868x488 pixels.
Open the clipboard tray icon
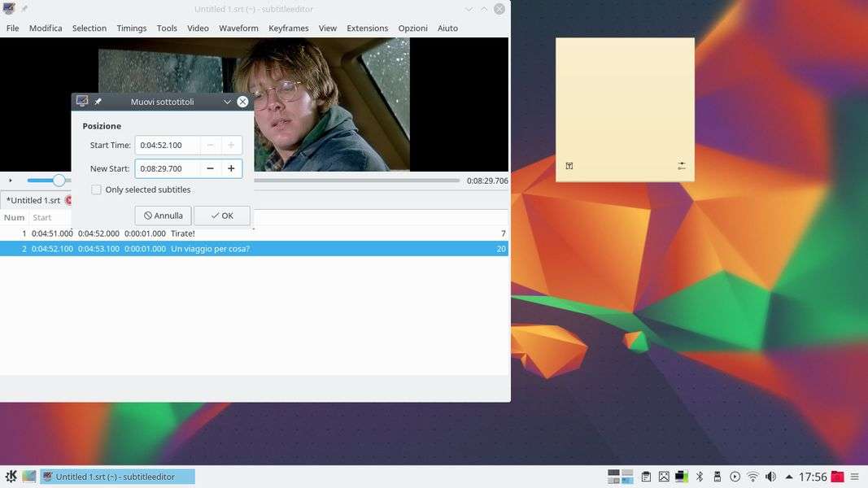pos(646,477)
